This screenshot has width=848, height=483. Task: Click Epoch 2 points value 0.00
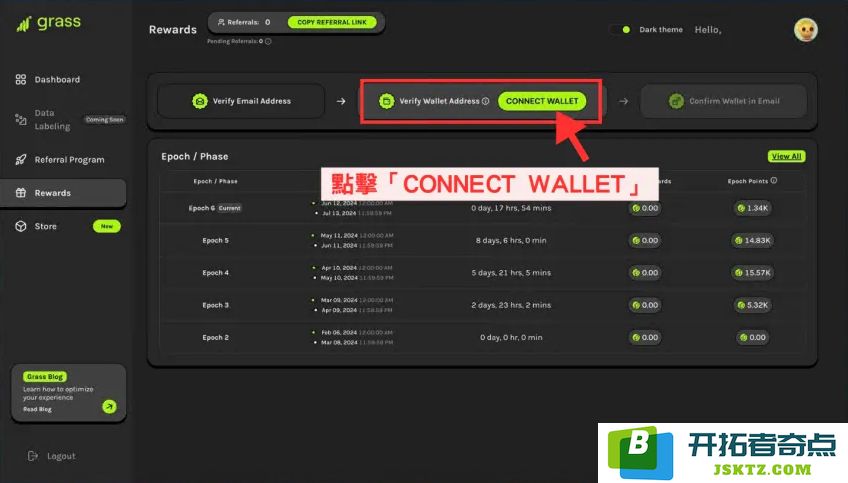pos(752,338)
